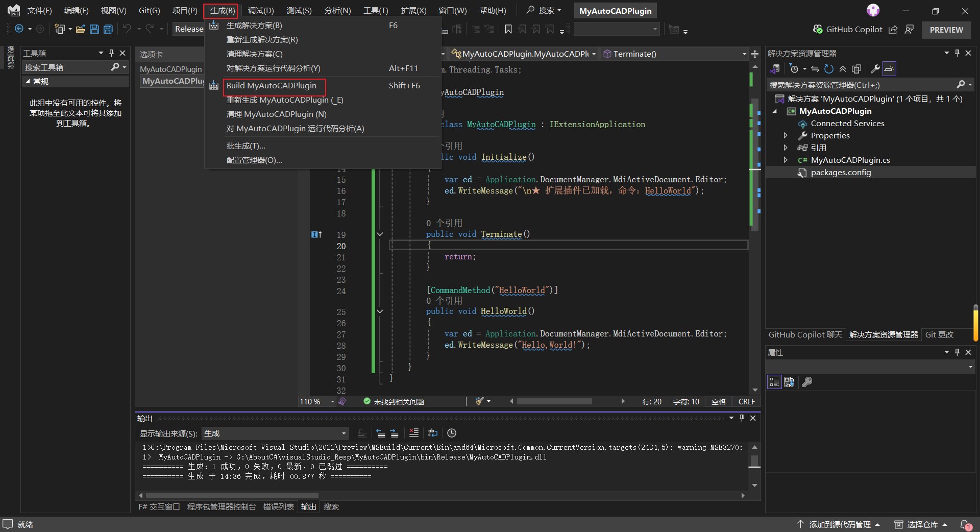This screenshot has height=532, width=980.
Task: Click Show All Files icon in Solution Explorer
Action: tap(856, 69)
